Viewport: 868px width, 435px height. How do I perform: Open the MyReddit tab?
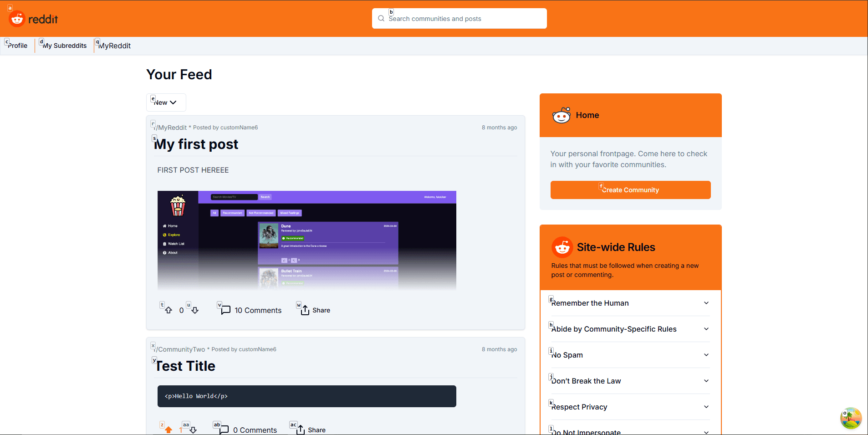pos(114,46)
